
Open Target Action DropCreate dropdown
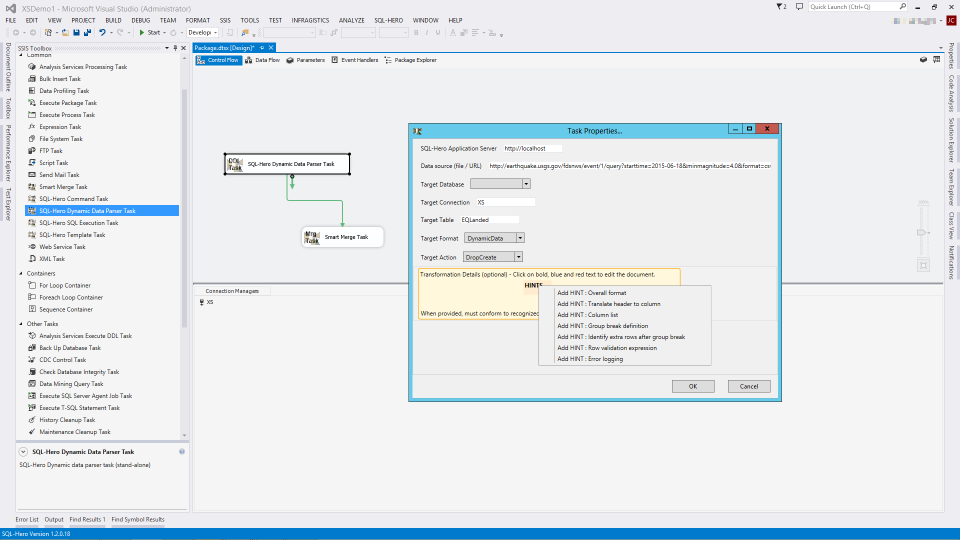[518, 257]
